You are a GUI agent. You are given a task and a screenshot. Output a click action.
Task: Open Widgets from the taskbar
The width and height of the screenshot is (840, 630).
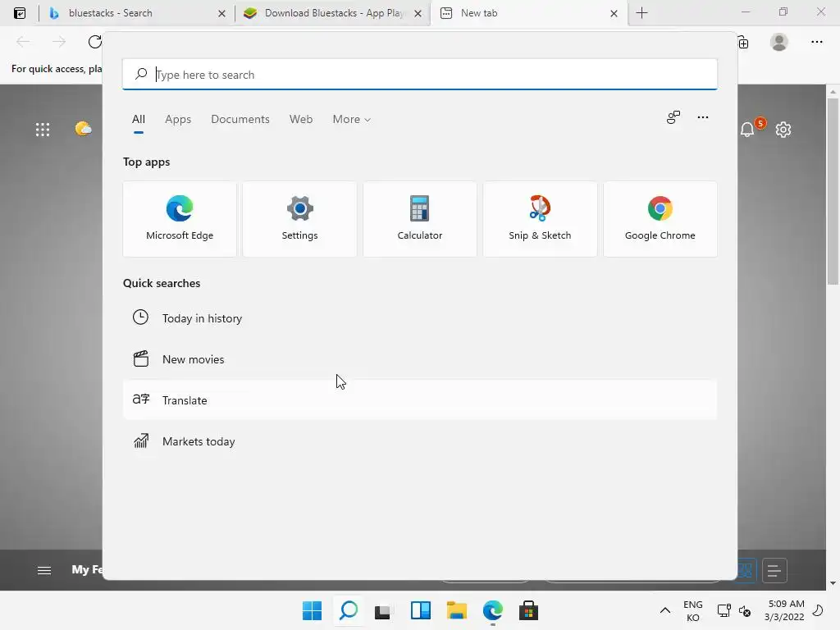[x=421, y=610]
